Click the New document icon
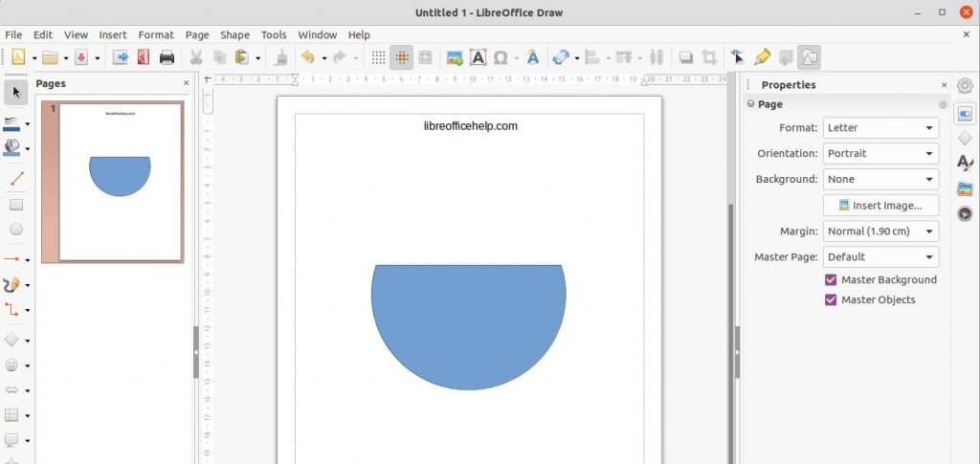 (x=18, y=57)
